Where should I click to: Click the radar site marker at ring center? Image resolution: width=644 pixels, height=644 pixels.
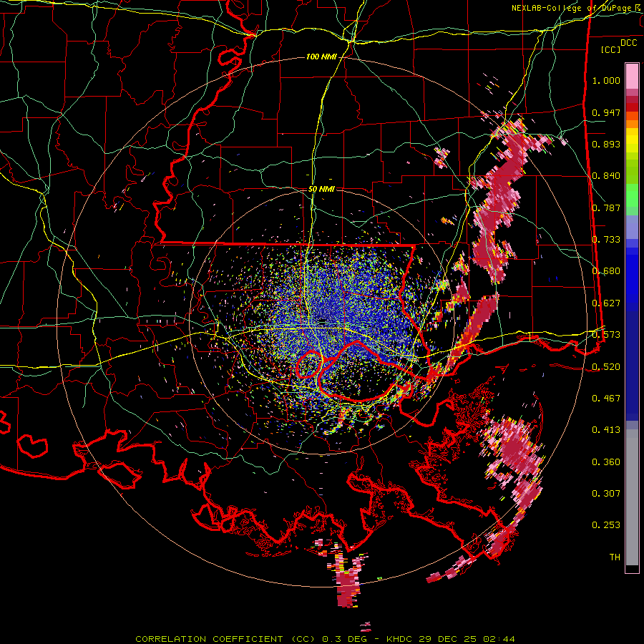tap(323, 321)
